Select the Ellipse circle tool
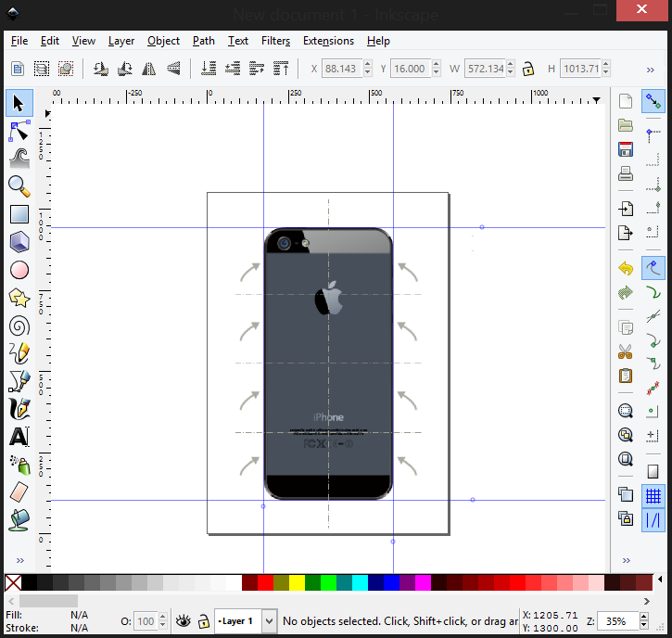672x638 pixels. (x=19, y=270)
